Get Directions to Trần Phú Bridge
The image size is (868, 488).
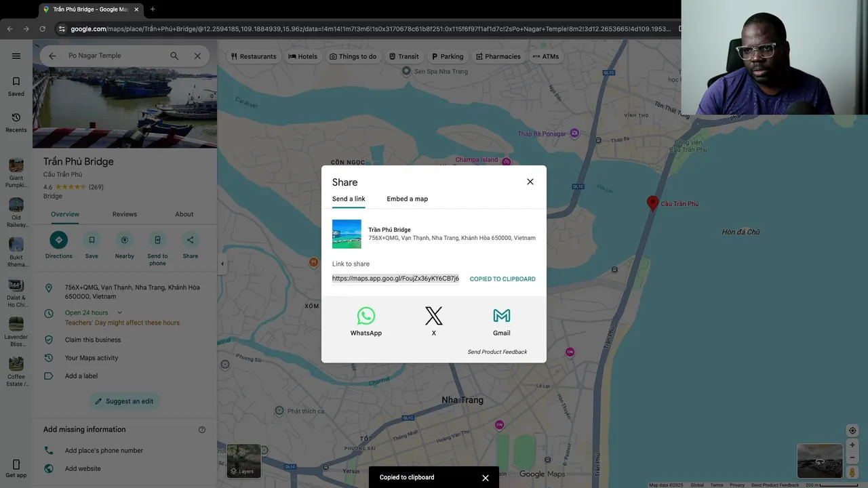(58, 245)
